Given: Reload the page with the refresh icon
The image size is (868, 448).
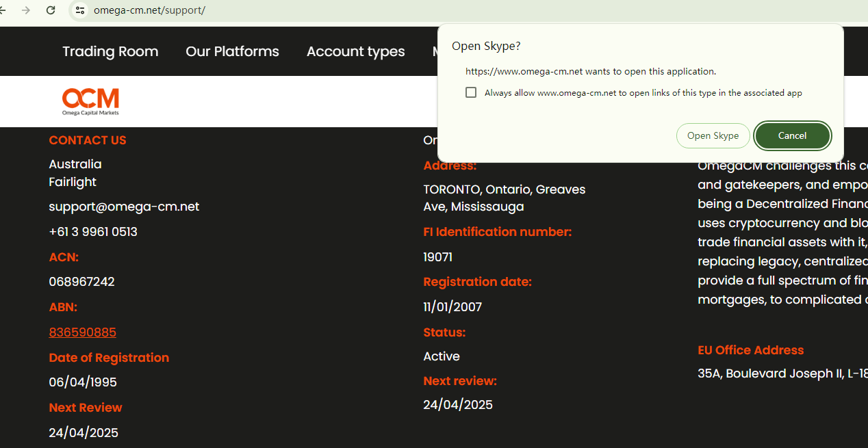Looking at the screenshot, I should pyautogui.click(x=51, y=10).
